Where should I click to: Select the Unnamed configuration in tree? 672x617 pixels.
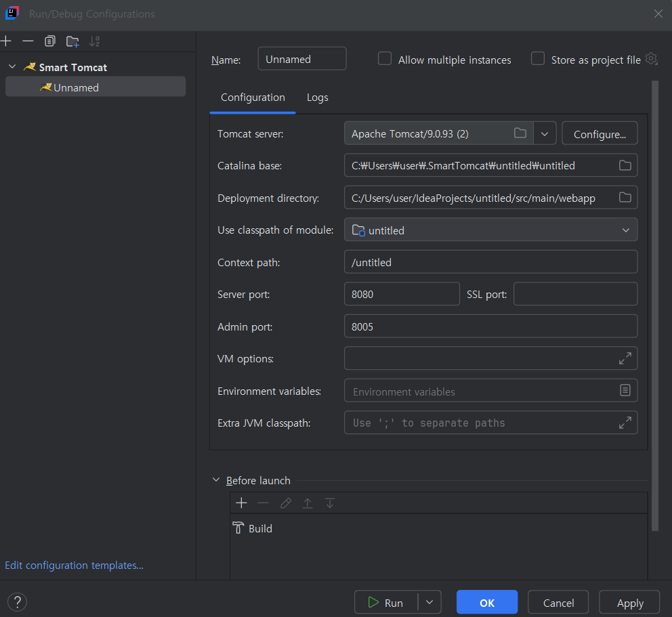pos(96,87)
